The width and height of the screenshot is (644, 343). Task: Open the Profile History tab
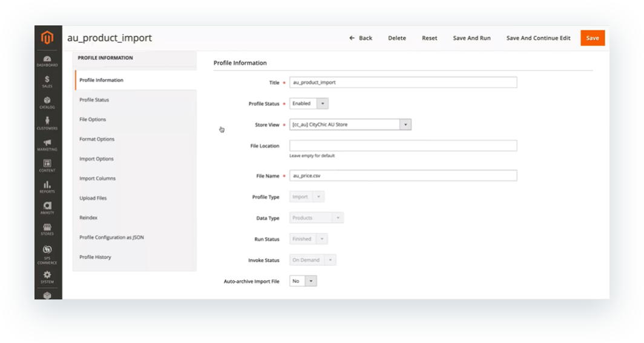pos(95,257)
